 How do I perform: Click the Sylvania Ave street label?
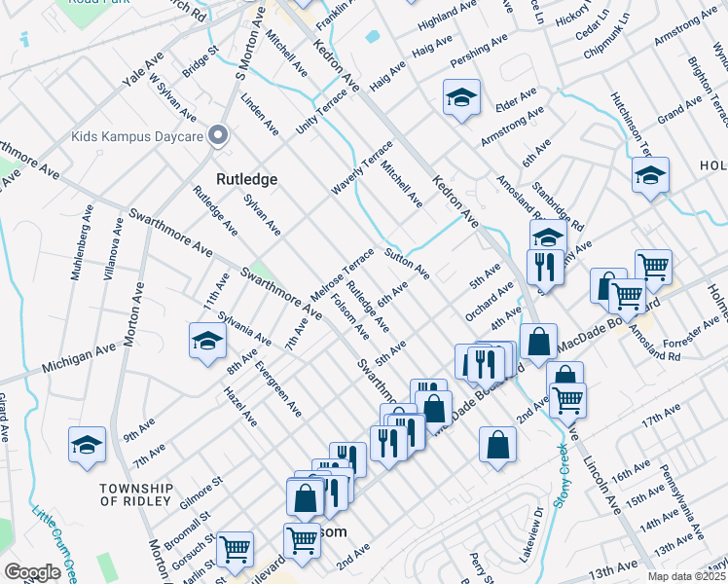coord(244,329)
